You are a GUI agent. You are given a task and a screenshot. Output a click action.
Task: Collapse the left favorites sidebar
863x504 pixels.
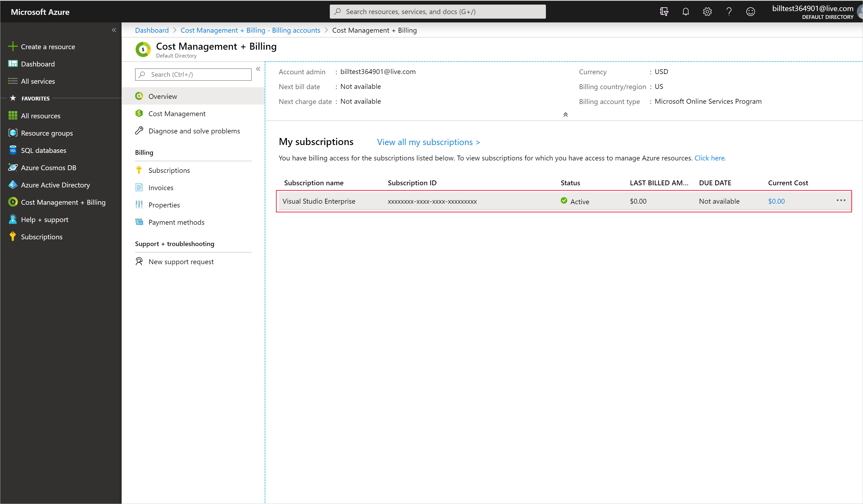point(114,30)
